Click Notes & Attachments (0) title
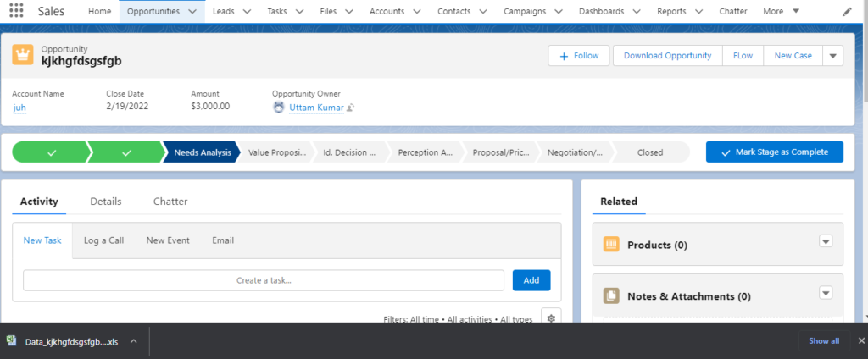 coord(688,296)
